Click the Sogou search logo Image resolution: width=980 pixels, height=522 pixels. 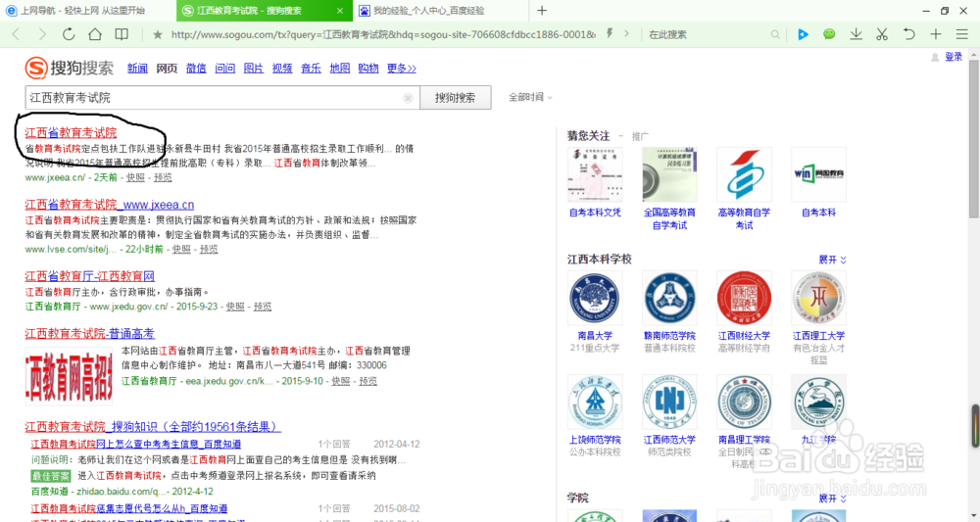tap(70, 68)
